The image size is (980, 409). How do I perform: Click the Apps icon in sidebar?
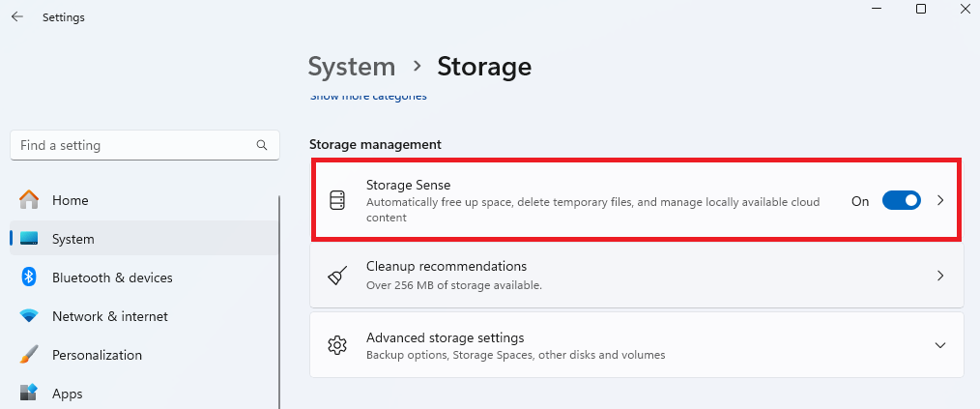click(x=29, y=394)
